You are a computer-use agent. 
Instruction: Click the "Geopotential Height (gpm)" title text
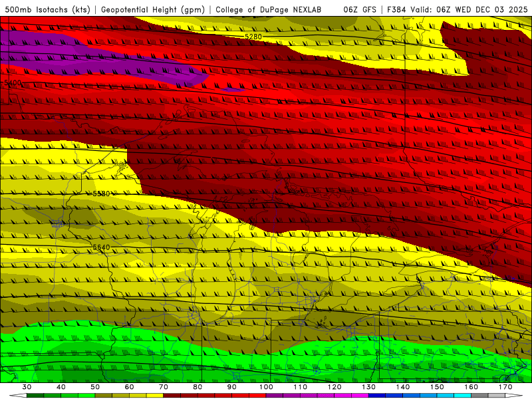[x=153, y=9]
